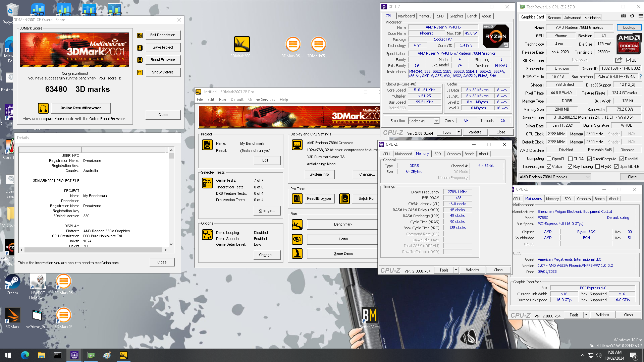This screenshot has width=644, height=362.
Task: Toggle the DirectCompute checkbox in GPU-Z
Action: [x=589, y=159]
